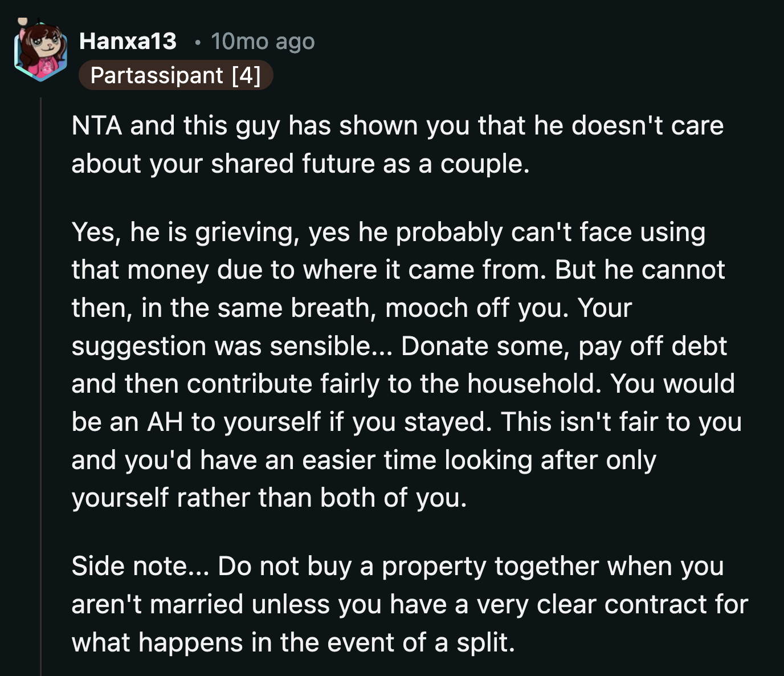Click the username Hanxa13
Viewport: 784px width, 676px height.
pos(128,41)
